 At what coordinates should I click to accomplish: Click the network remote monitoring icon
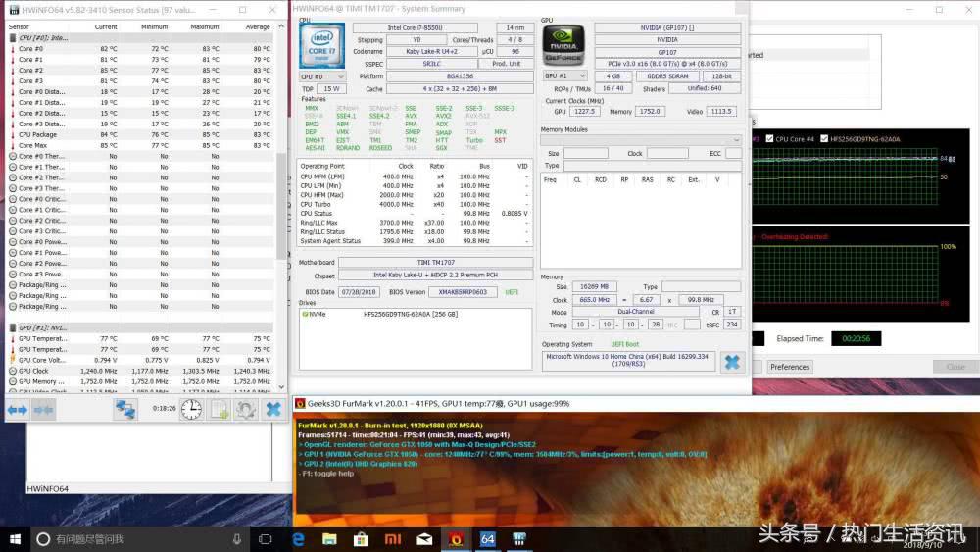pyautogui.click(x=125, y=409)
